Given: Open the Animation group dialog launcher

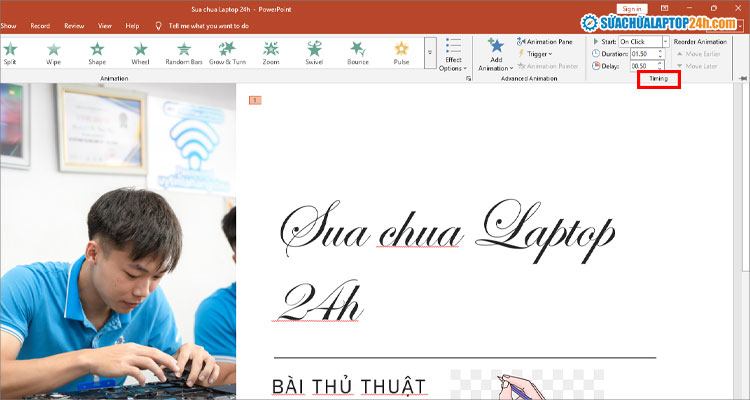Looking at the screenshot, I should (x=468, y=78).
